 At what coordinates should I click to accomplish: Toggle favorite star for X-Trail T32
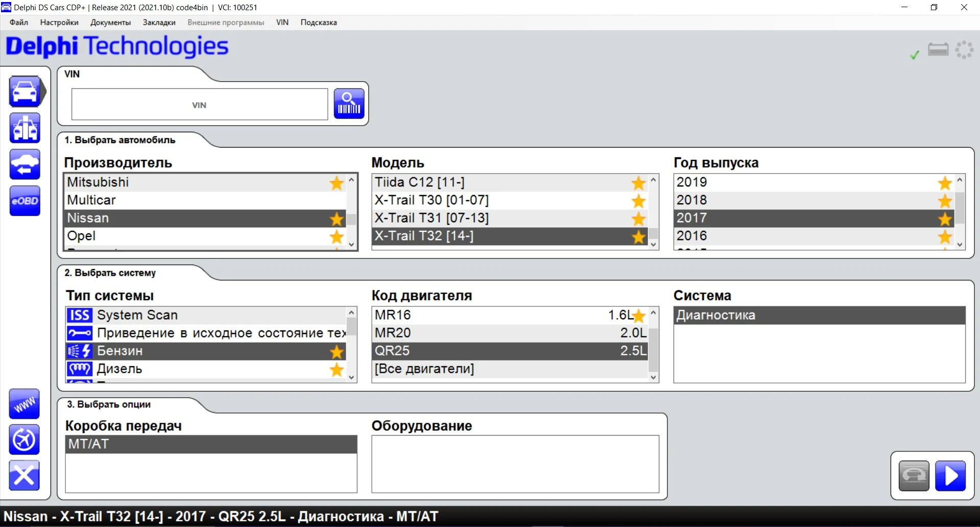click(638, 236)
